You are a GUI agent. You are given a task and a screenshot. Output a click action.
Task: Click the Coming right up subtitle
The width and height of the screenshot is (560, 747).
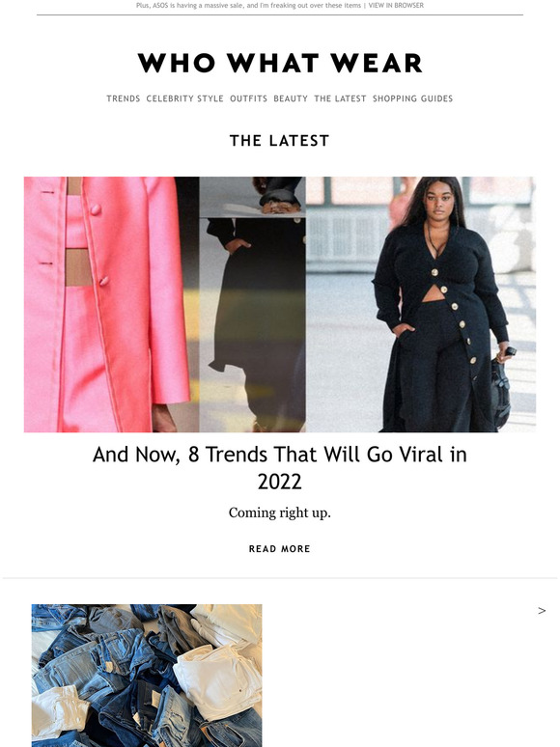pyautogui.click(x=279, y=512)
